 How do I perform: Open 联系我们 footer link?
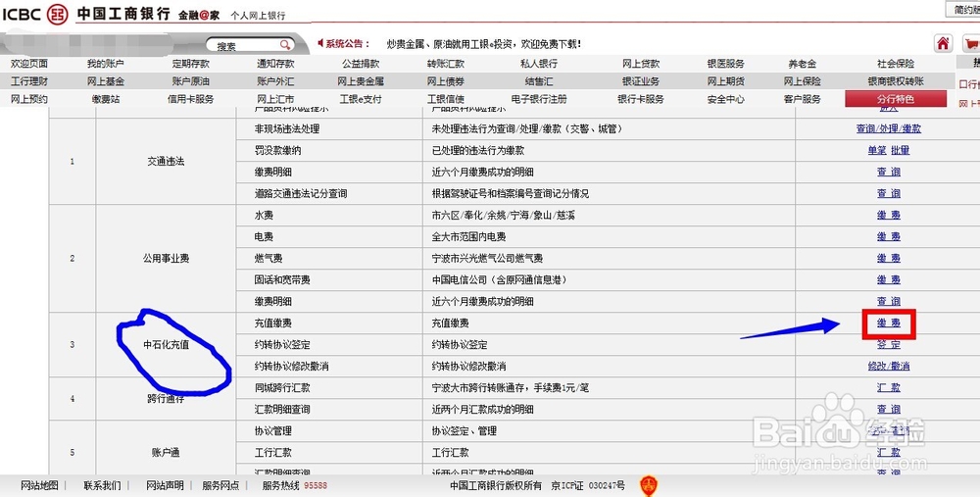(103, 485)
